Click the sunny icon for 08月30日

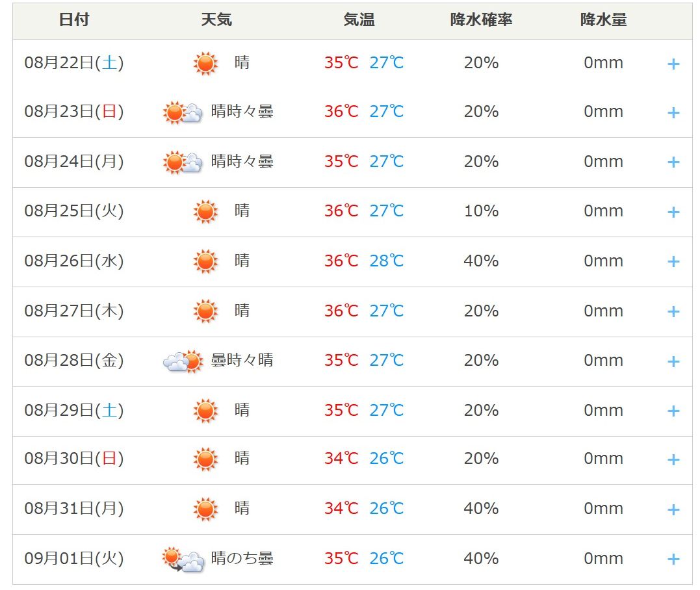tap(205, 459)
